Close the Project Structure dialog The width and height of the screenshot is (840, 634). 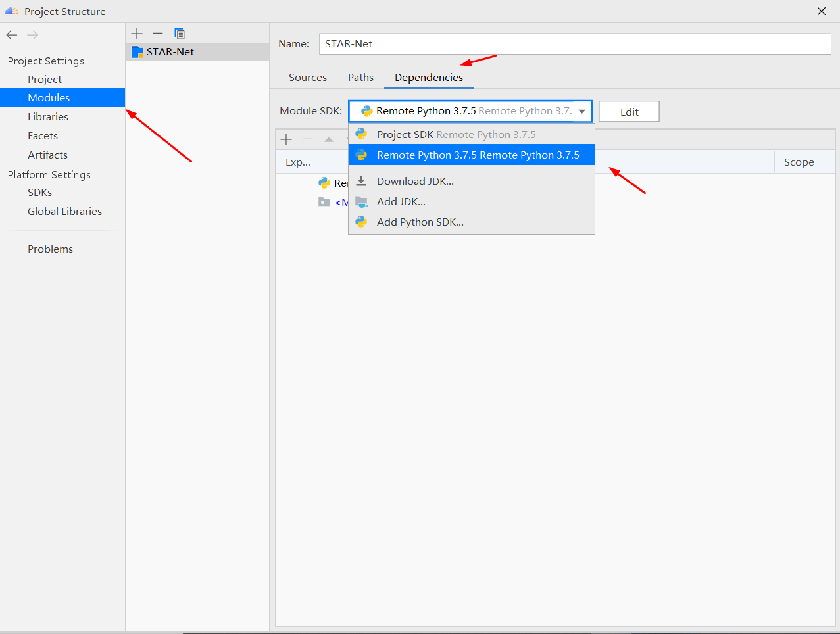(x=822, y=11)
